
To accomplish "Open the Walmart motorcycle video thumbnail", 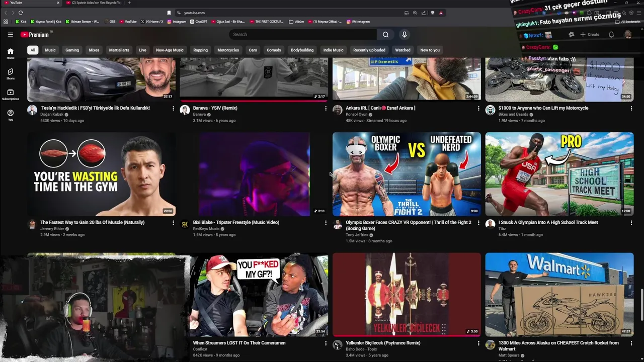I will click(x=559, y=295).
